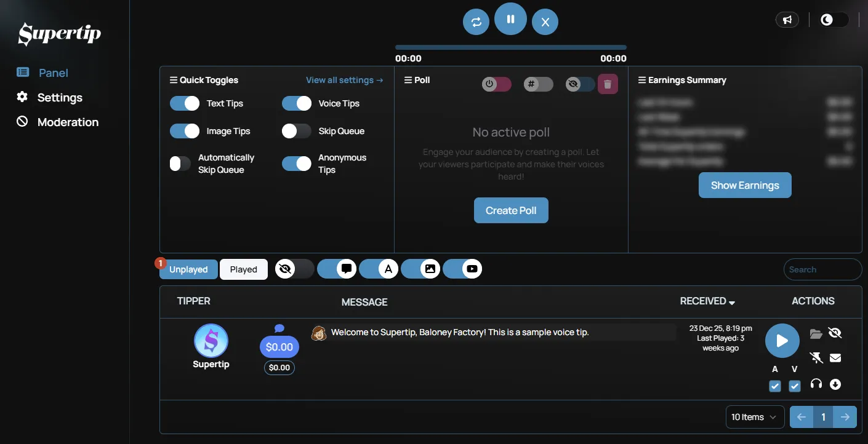Click the replay loop button at top

click(476, 22)
